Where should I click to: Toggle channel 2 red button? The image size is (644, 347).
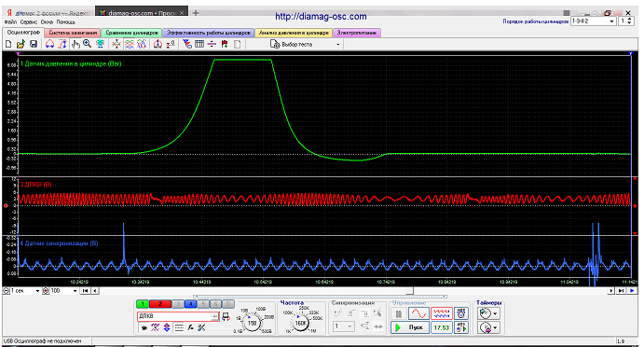(x=160, y=304)
